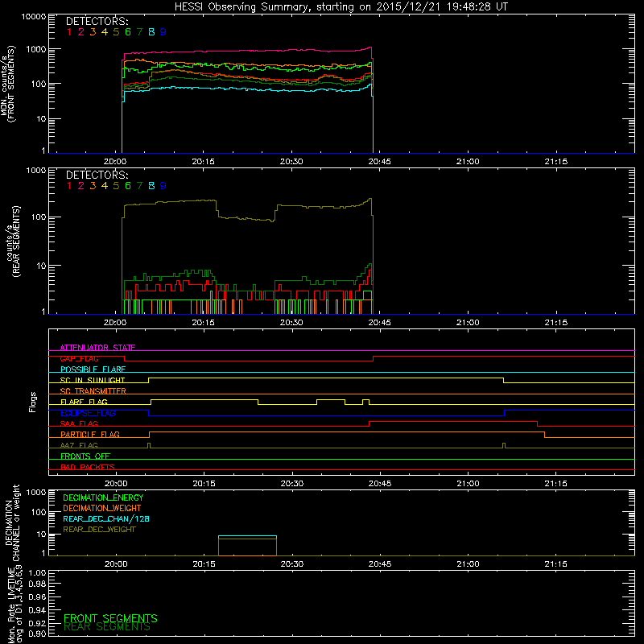
Task: Click the 10000 y-axis value on front segments plot
Action: 34,17
